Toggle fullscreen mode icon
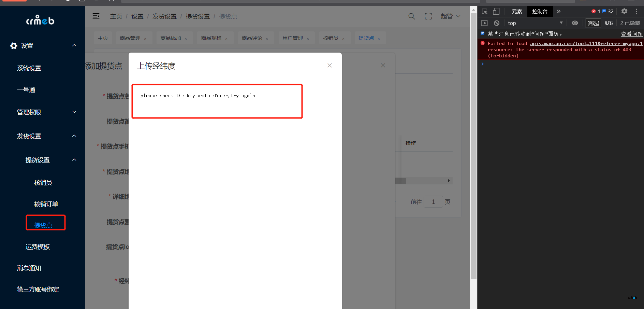The width and height of the screenshot is (644, 309). tap(428, 16)
